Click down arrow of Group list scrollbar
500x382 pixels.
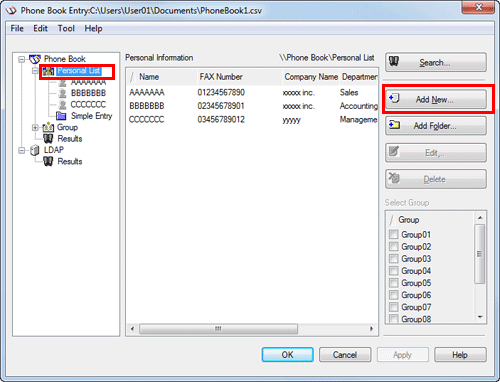(480, 317)
